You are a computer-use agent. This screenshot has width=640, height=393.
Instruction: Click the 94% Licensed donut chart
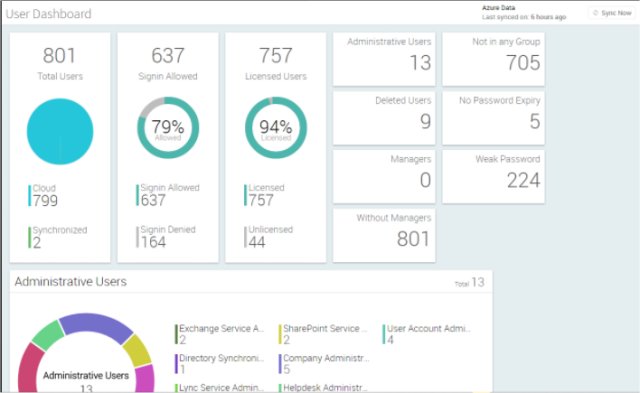[276, 128]
